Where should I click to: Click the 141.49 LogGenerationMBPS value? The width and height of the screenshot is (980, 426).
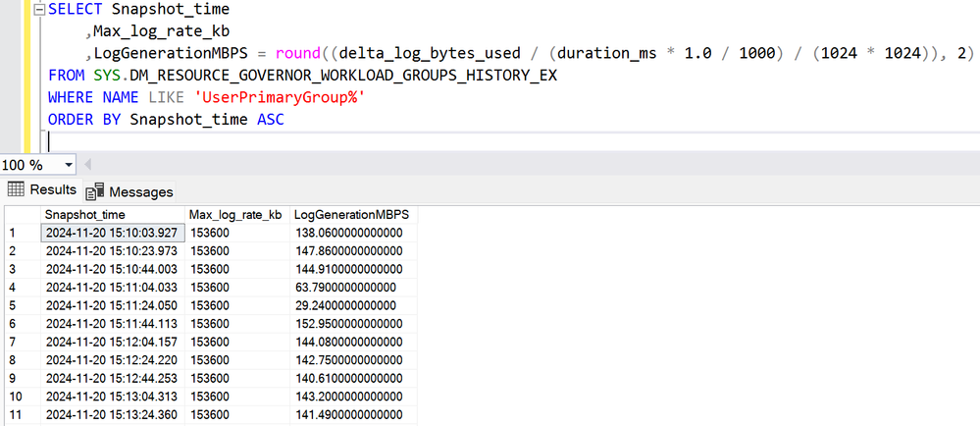click(353, 414)
